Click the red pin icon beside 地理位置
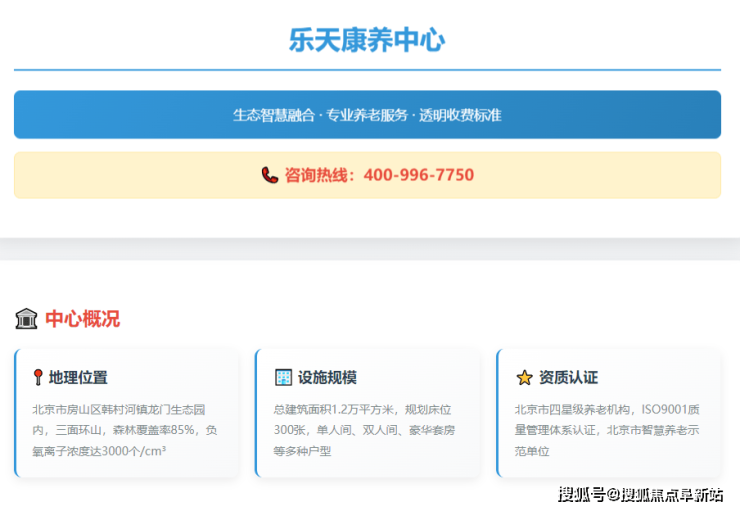740x511 pixels. pyautogui.click(x=38, y=377)
